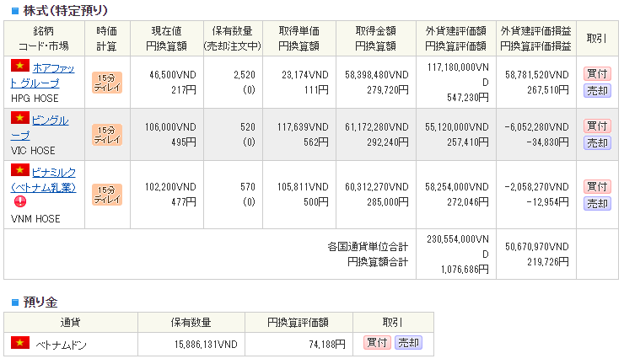Click the 117,639VND acquisition price

(x=303, y=127)
